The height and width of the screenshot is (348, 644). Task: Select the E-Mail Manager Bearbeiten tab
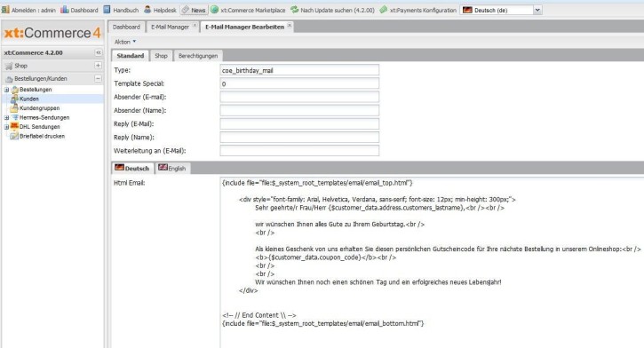click(x=244, y=27)
